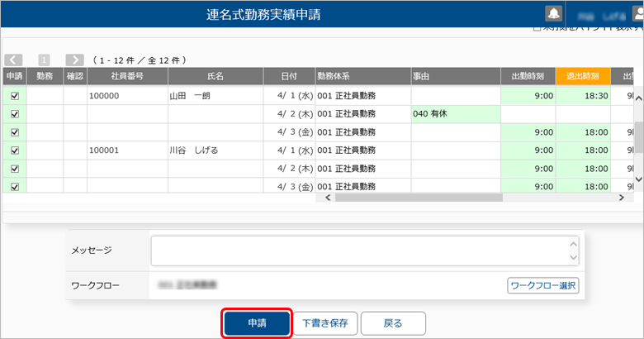Click the 社員番号 column header

127,76
